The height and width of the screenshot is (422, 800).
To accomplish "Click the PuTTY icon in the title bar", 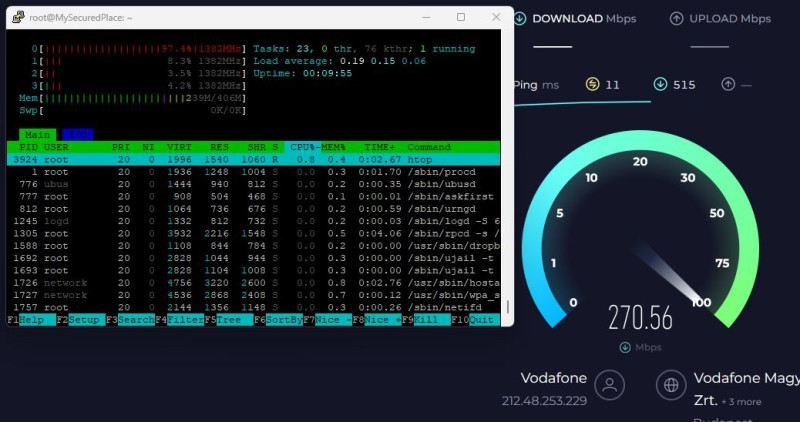I will 18,17.
